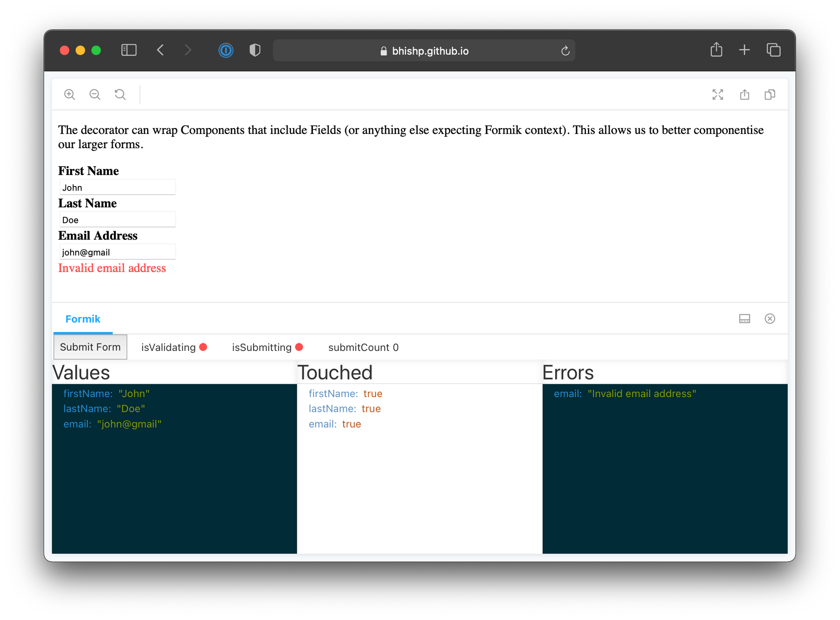Open the 1Password extension icon
Screen dimensions: 840x620
[226, 51]
